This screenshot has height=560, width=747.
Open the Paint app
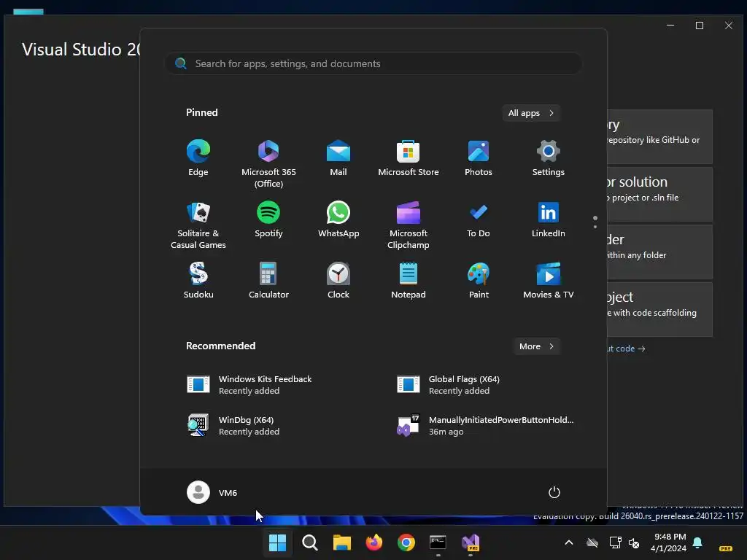click(479, 281)
